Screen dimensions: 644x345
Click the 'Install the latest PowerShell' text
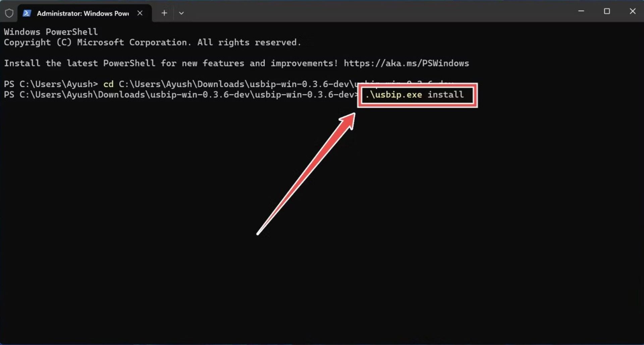79,63
